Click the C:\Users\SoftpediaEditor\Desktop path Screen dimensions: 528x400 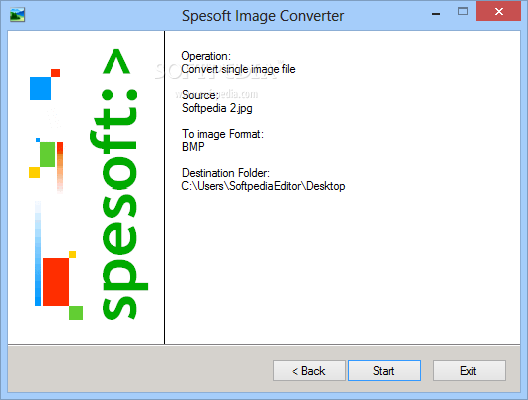pyautogui.click(x=263, y=186)
